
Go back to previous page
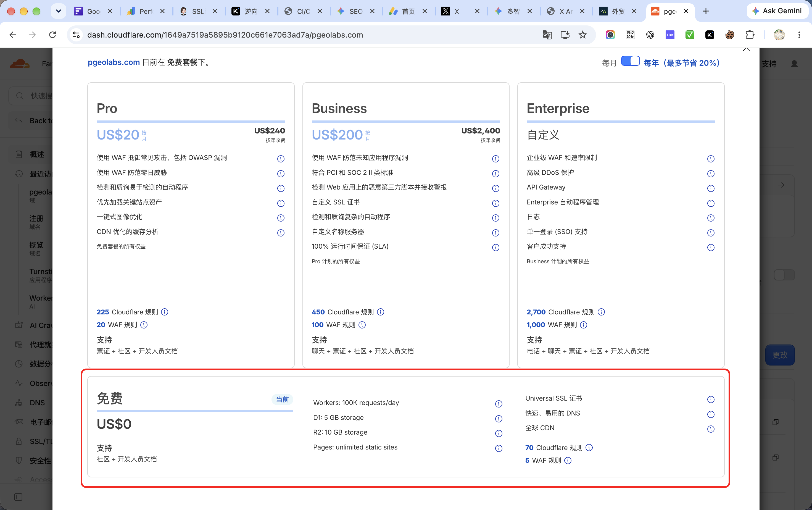click(13, 35)
